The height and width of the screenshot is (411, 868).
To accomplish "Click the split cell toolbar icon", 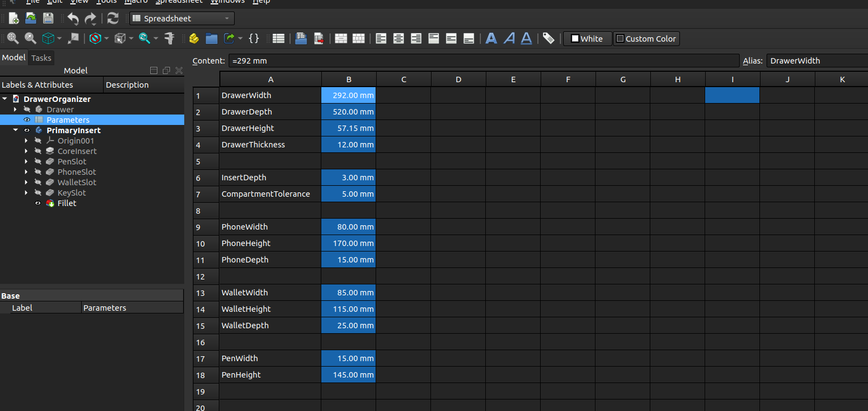I will (359, 38).
